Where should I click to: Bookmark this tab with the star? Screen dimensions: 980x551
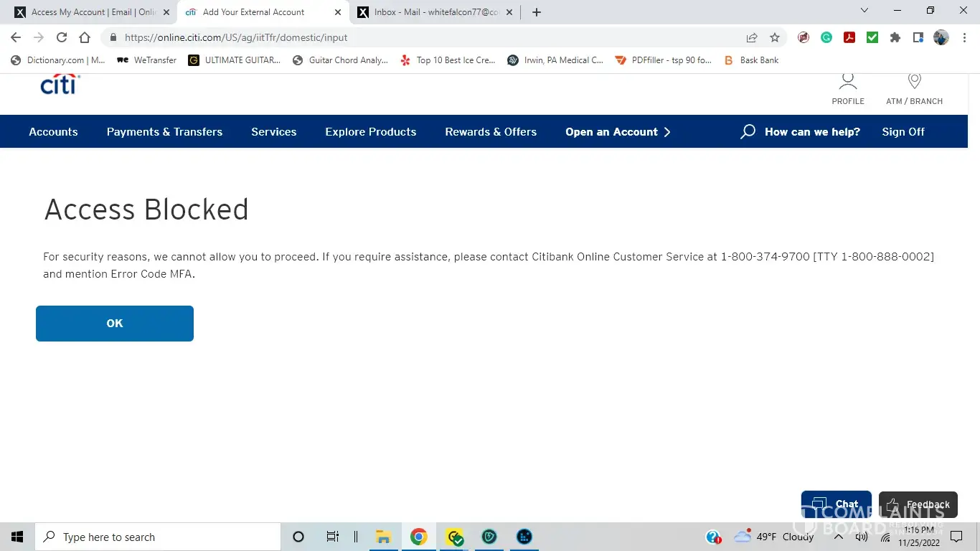coord(775,37)
